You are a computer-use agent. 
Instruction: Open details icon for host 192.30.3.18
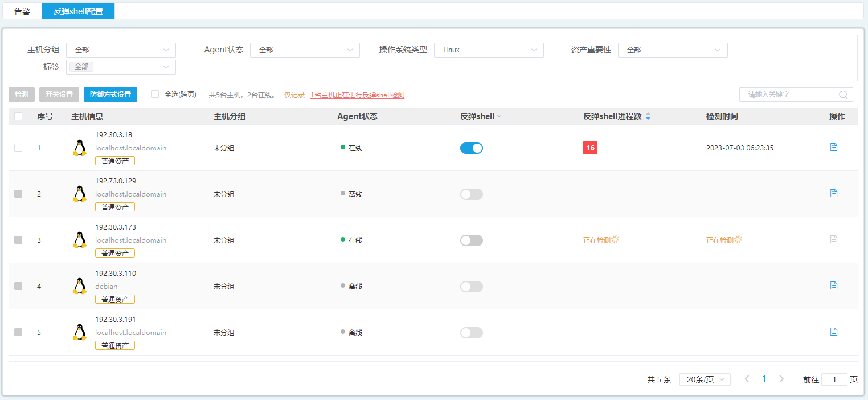834,147
